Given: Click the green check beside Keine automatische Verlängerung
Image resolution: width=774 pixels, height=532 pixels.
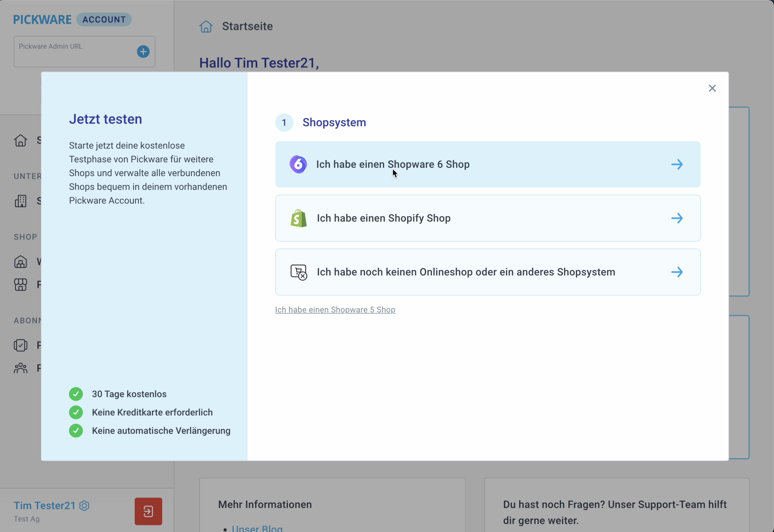Looking at the screenshot, I should pyautogui.click(x=76, y=430).
